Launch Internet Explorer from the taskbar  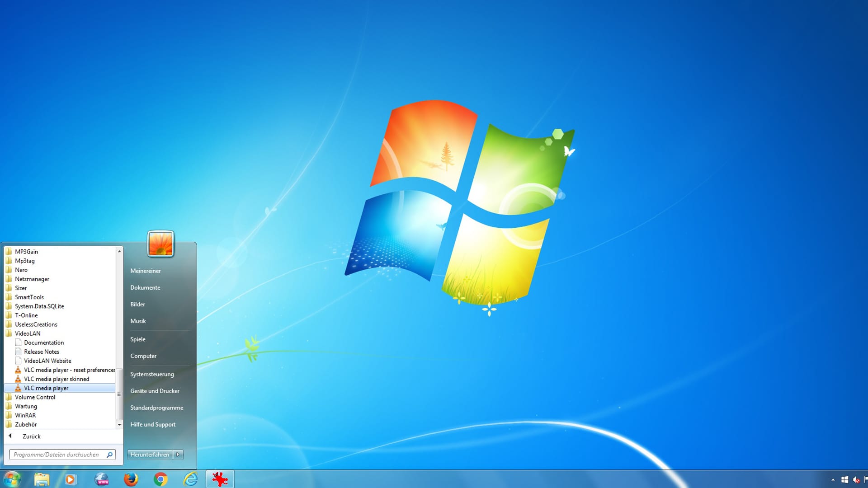(x=190, y=479)
